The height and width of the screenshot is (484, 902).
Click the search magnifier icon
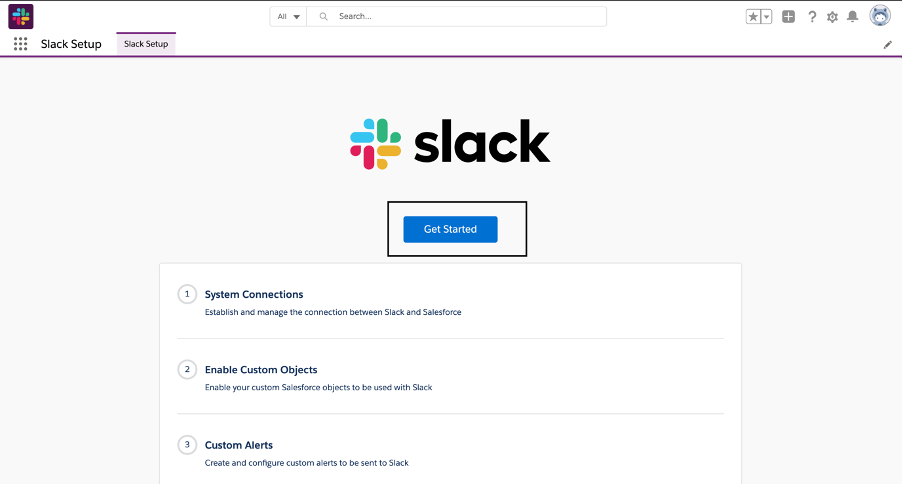324,17
